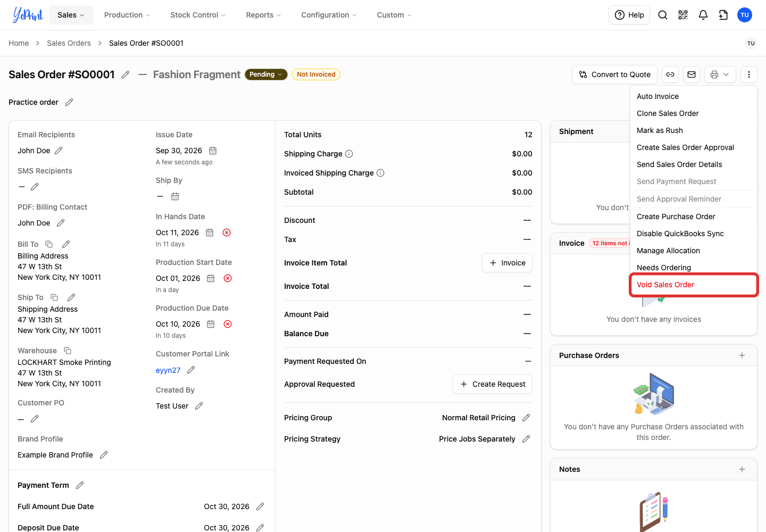The image size is (766, 532).
Task: Clear the Production Start Date
Action: pyautogui.click(x=228, y=278)
